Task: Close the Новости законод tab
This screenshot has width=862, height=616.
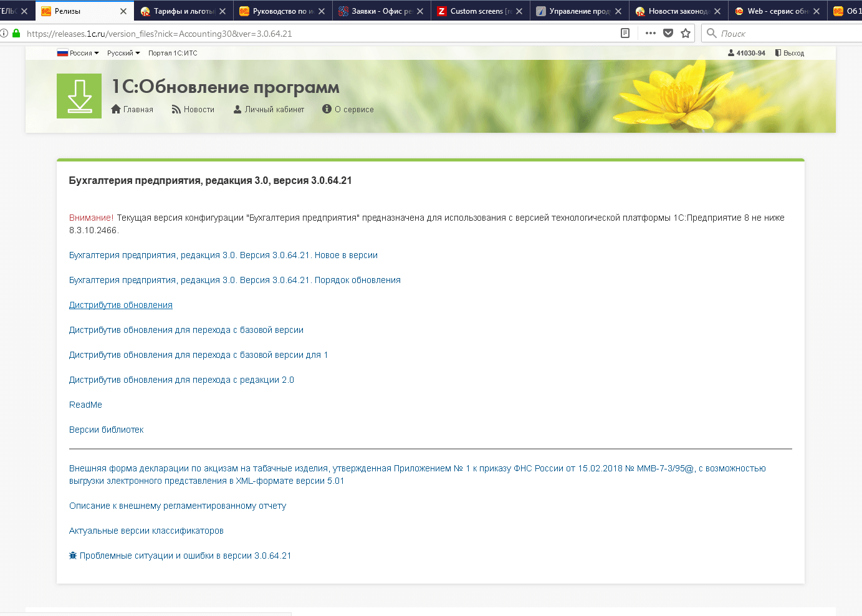Action: [x=717, y=11]
